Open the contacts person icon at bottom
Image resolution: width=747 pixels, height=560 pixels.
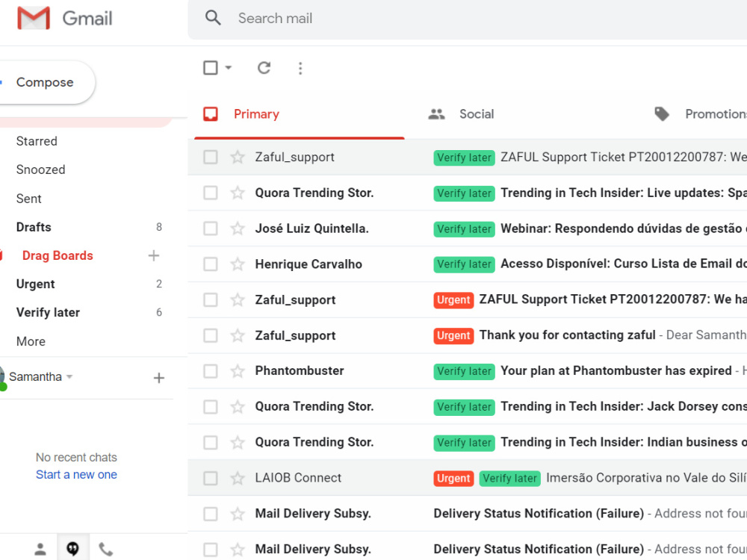(40, 549)
